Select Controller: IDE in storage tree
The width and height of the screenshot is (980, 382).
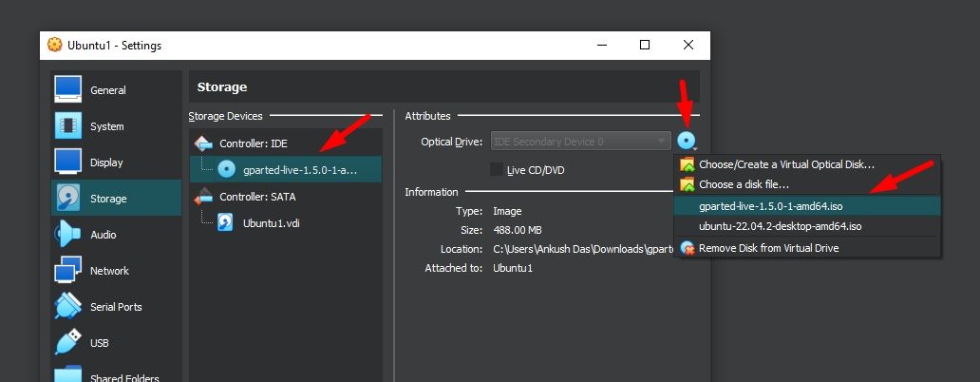[x=286, y=143]
